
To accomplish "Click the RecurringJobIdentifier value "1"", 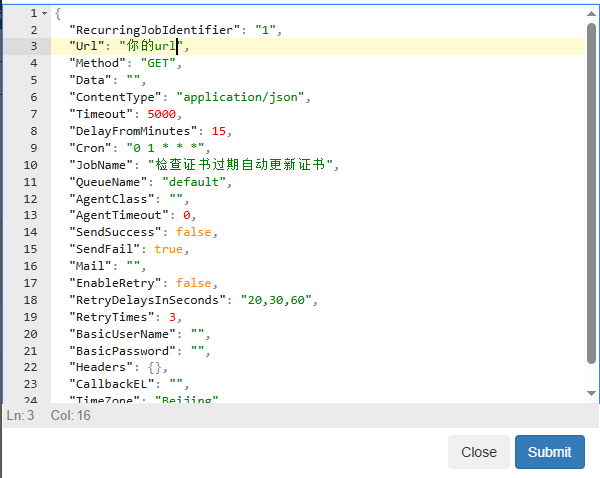I will [265, 30].
